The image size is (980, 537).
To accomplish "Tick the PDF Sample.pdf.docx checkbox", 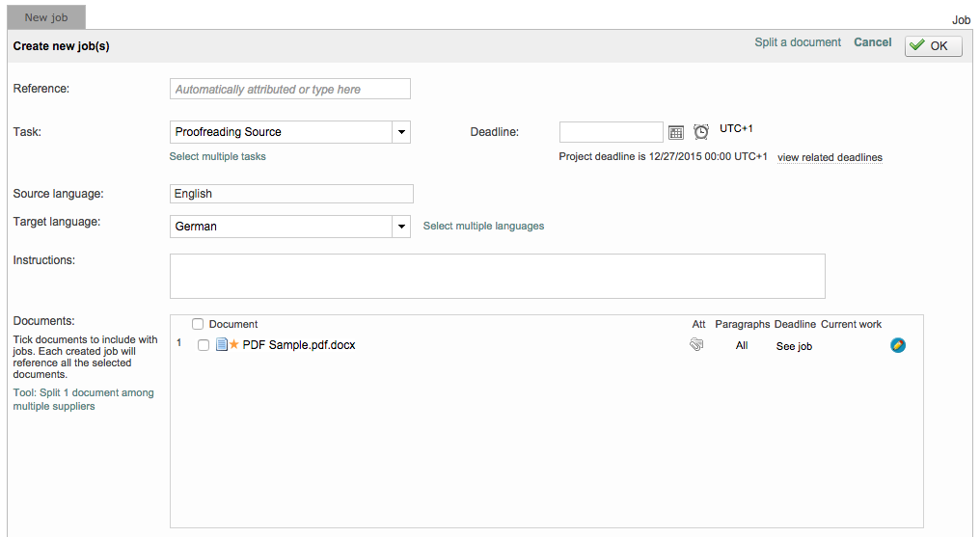I will pyautogui.click(x=204, y=345).
